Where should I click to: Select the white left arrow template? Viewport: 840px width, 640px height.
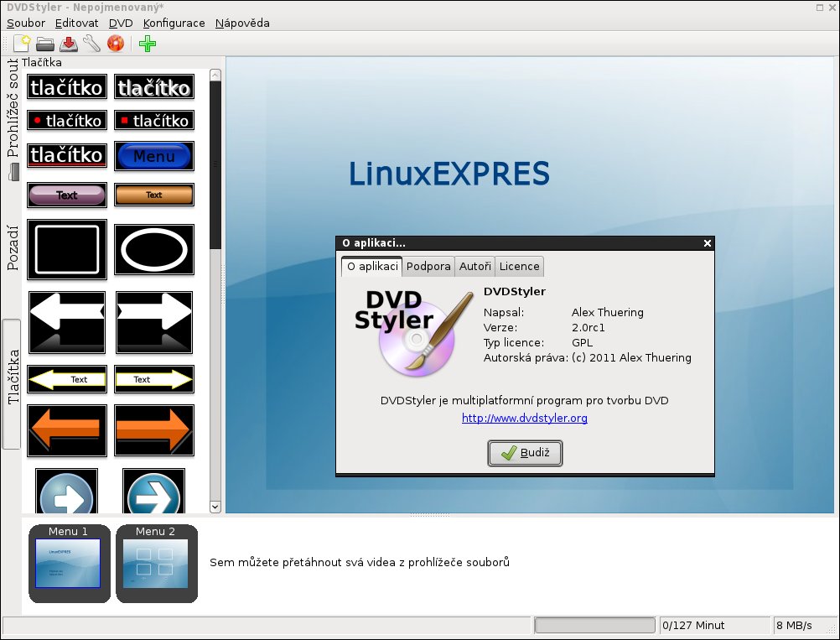tap(67, 323)
